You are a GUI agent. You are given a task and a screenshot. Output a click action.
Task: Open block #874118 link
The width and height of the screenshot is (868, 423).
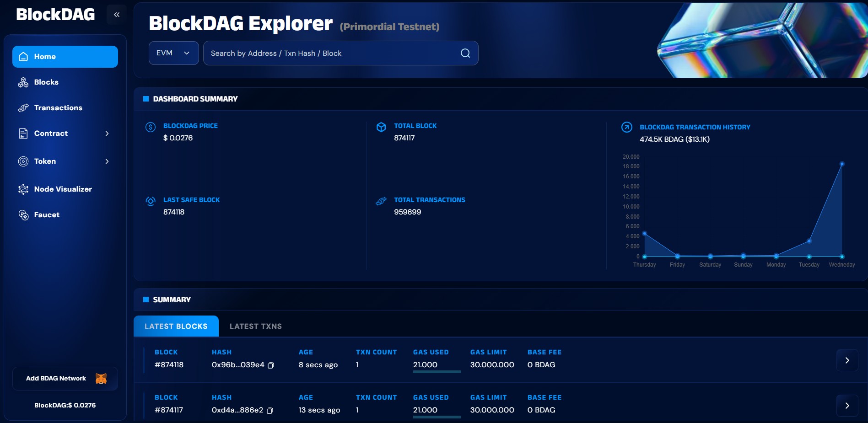(x=169, y=365)
